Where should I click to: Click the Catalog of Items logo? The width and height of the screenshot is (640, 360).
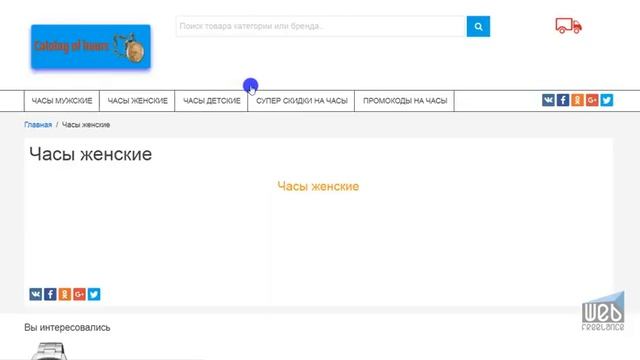click(91, 47)
